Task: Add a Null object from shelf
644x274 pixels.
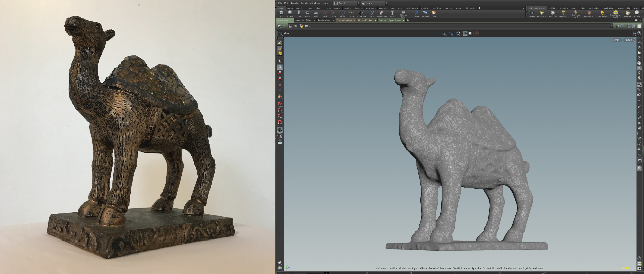Action: click(x=325, y=13)
